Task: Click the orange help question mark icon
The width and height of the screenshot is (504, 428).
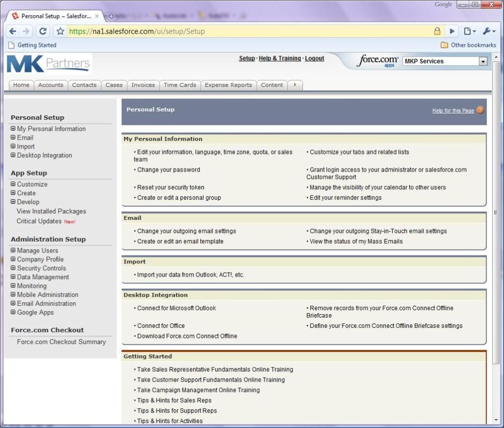Action: coord(480,110)
